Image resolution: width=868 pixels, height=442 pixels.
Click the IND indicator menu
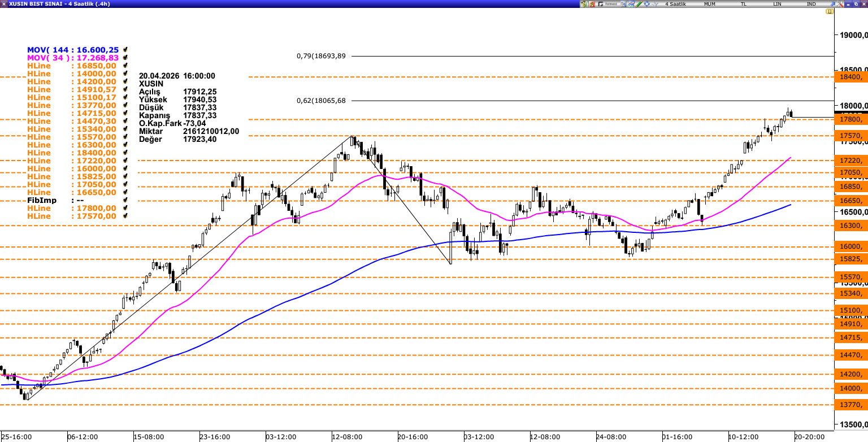pos(811,4)
